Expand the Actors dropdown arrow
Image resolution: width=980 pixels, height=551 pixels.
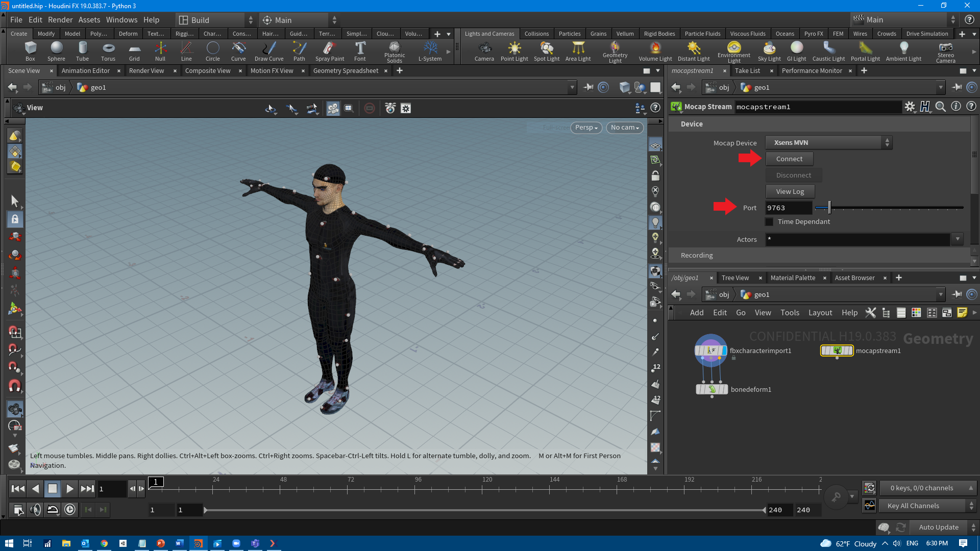(957, 239)
